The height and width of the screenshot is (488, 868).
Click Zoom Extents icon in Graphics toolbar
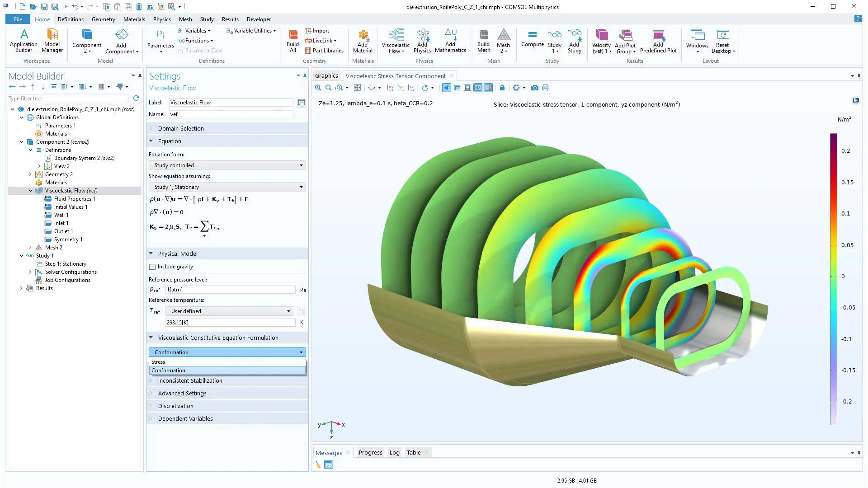click(357, 88)
